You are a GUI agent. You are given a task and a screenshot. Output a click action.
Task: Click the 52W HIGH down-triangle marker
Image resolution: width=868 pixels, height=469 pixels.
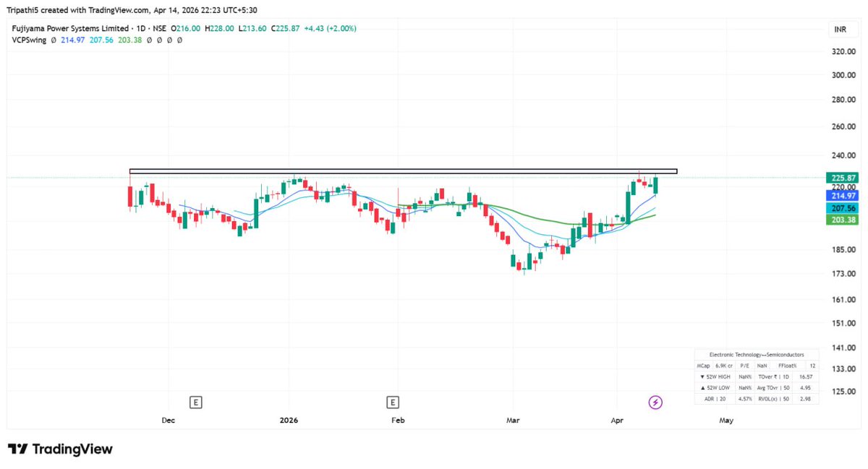click(x=702, y=377)
